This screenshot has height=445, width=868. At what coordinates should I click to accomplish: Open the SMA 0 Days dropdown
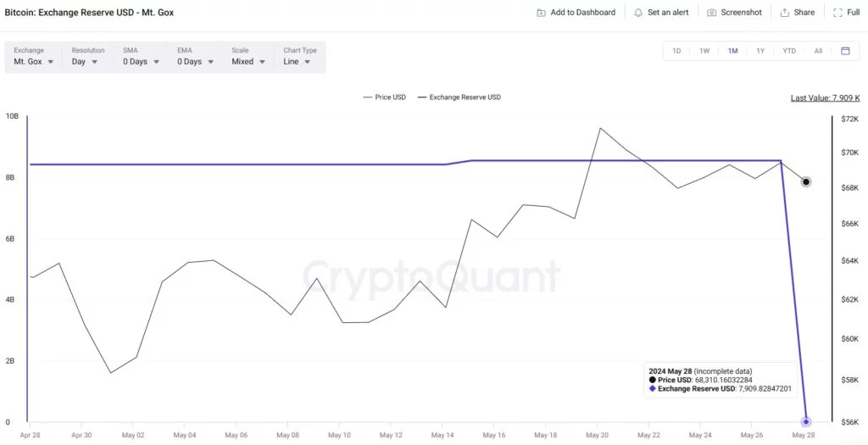pos(142,57)
